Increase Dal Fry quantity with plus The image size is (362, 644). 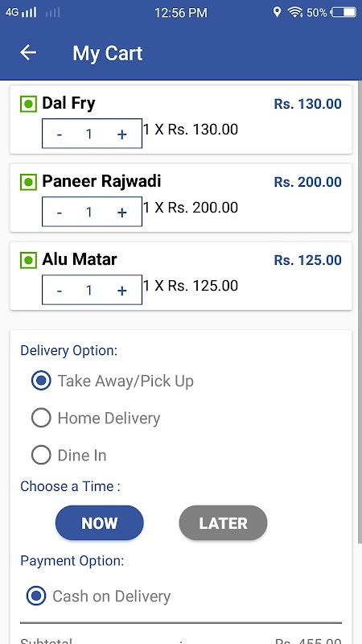click(122, 134)
